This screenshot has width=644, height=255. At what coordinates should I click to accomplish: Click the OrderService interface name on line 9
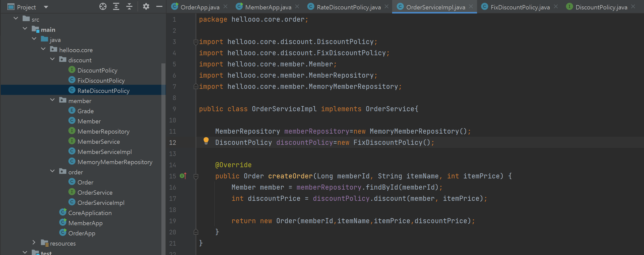(390, 109)
